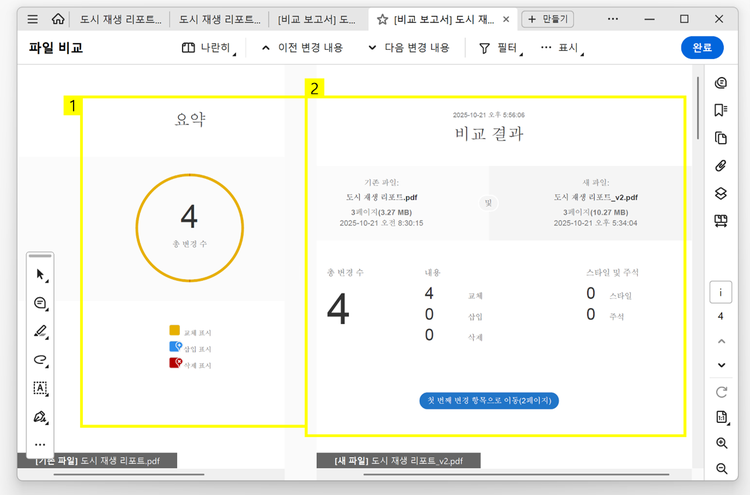Create a new tab with 만들기
The width and height of the screenshot is (750, 495).
(548, 19)
